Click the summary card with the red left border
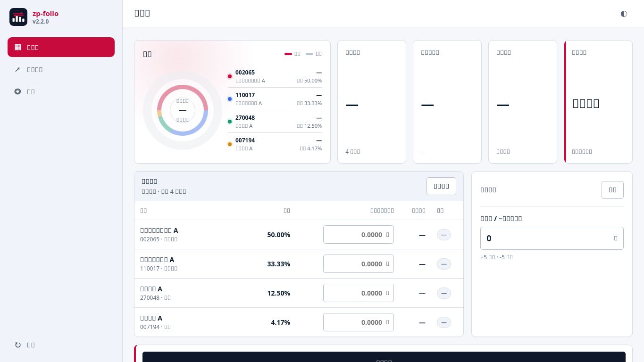Screen dimensions: 644x362 tap(598, 102)
